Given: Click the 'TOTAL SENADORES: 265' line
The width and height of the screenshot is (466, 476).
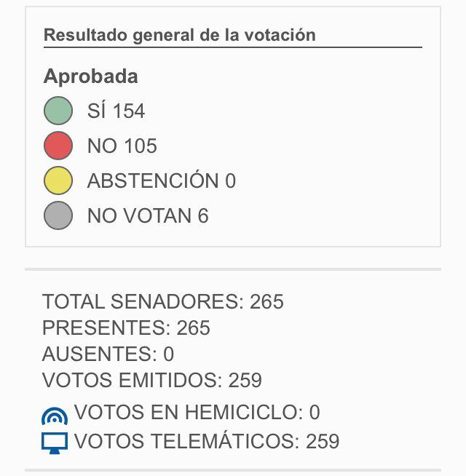Looking at the screenshot, I should tap(162, 301).
